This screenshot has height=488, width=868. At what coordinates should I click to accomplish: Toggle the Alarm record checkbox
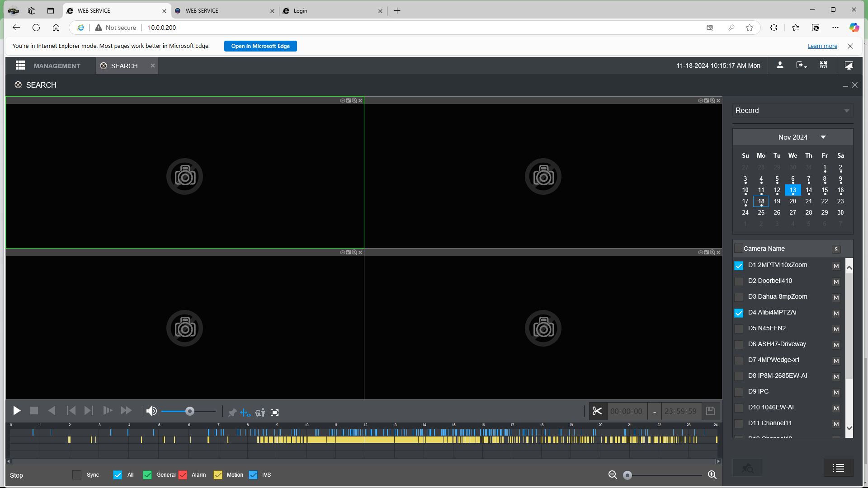tap(183, 475)
